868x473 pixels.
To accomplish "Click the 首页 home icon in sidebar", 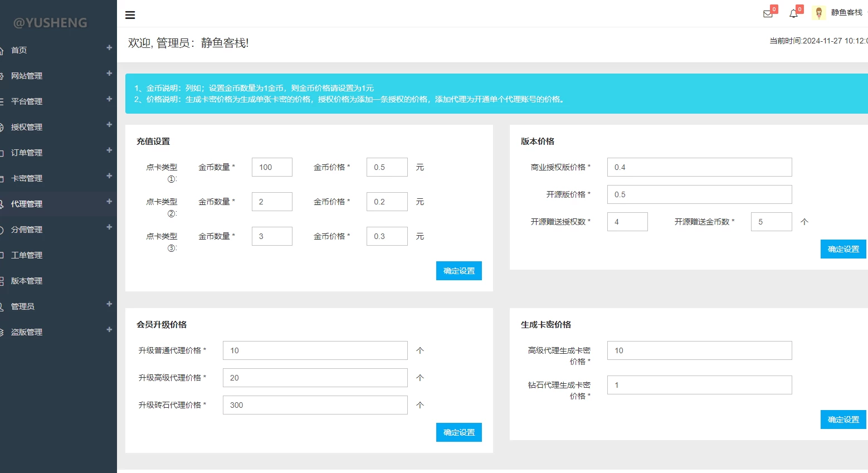I will [x=2, y=51].
